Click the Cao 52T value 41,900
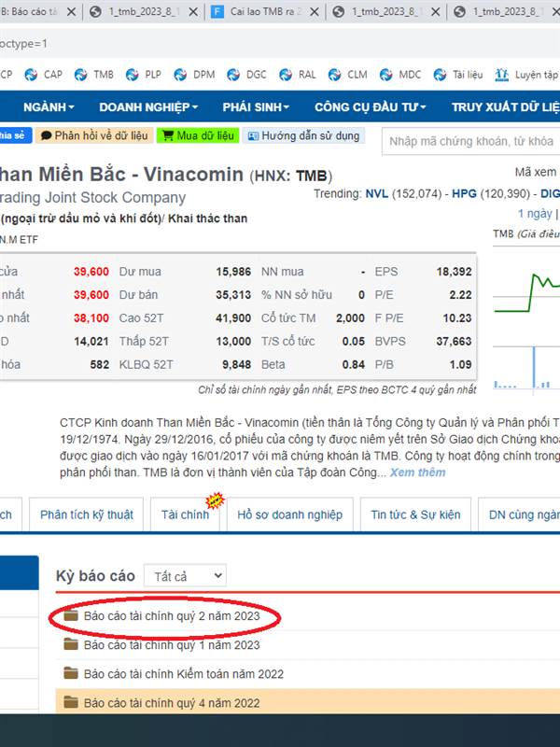 click(x=233, y=317)
